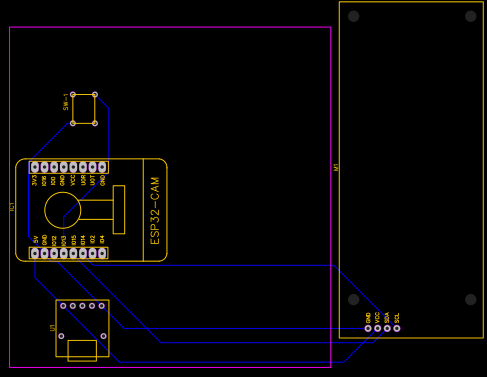Select the M1 module VCC pad
The image size is (487, 377).
pos(378,328)
